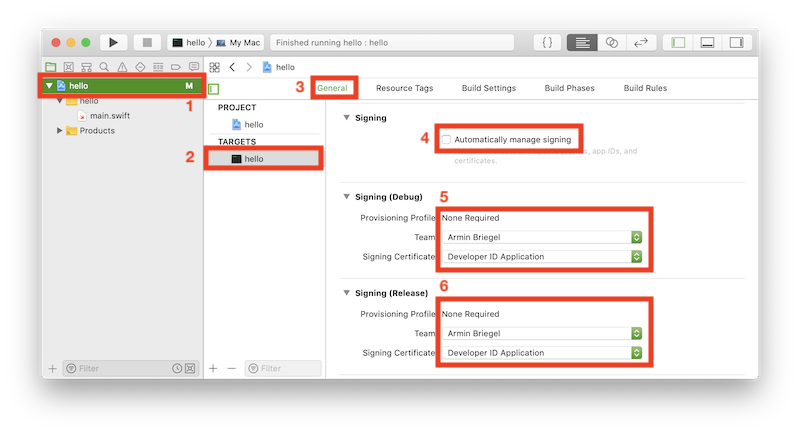
Task: Select the hello project root in navigator
Action: [x=121, y=86]
